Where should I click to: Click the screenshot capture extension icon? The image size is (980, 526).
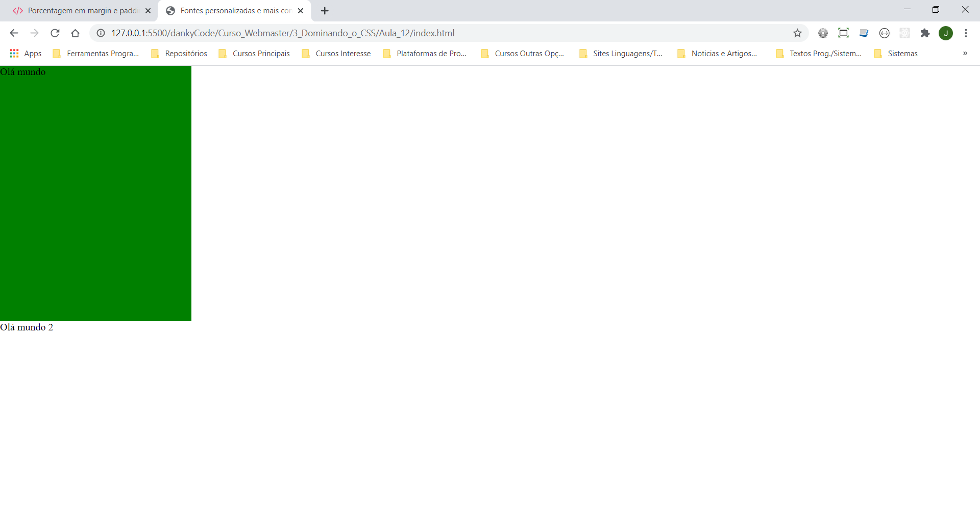(x=843, y=33)
